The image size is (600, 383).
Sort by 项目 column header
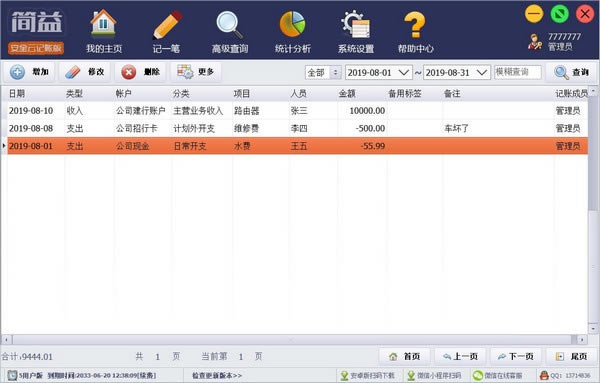click(241, 94)
